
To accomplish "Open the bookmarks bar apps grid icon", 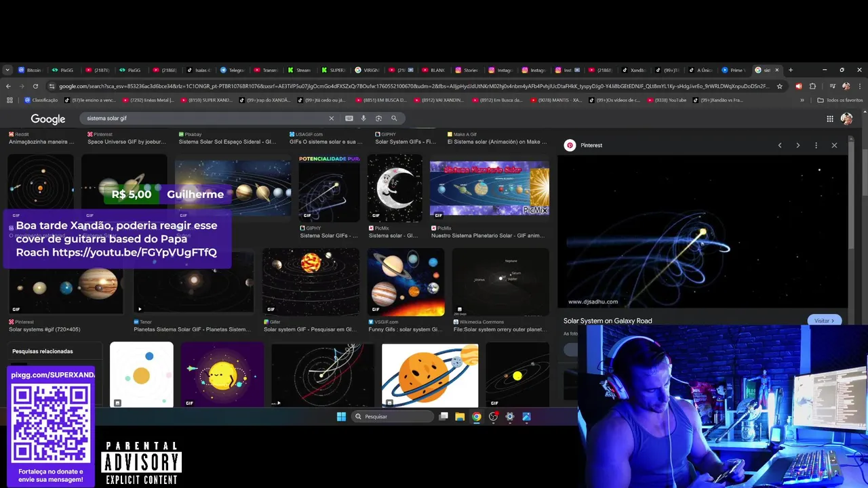I will tap(9, 100).
